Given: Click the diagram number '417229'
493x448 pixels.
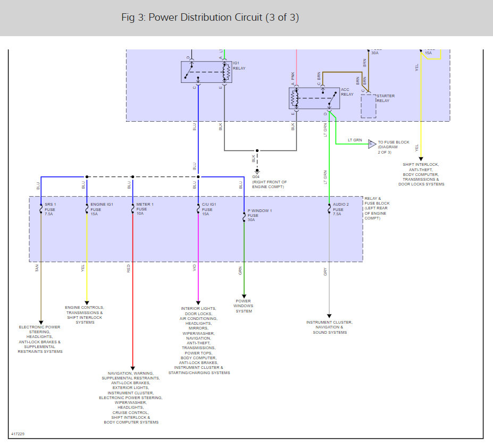Looking at the screenshot, I should [18, 434].
